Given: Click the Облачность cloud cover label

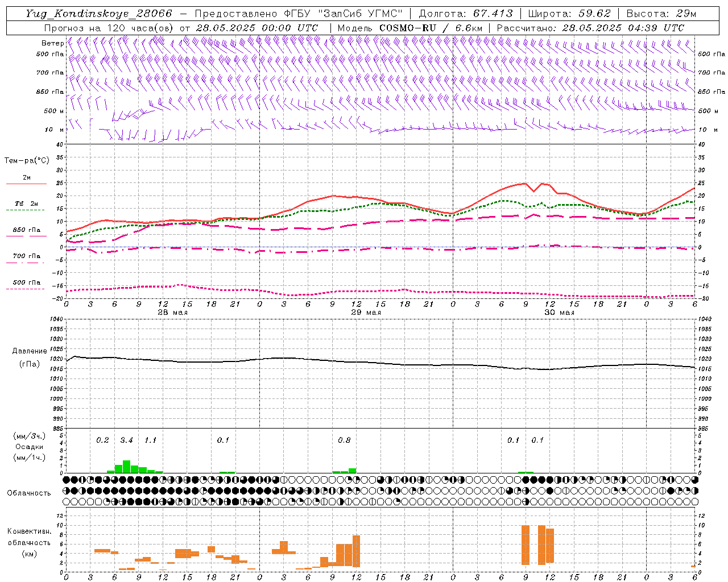Looking at the screenshot, I should coord(29,493).
